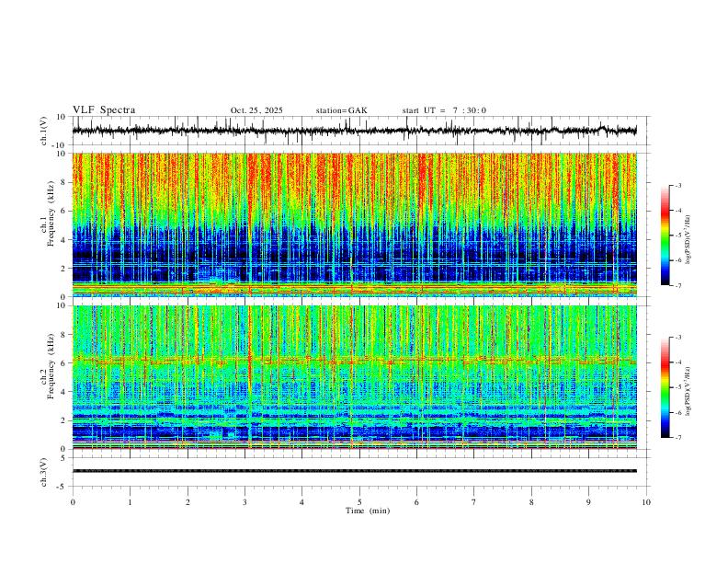Screen dimensions: 728x563
Task: Select the date 'Oct. 25, 2025'
Action: pos(256,110)
